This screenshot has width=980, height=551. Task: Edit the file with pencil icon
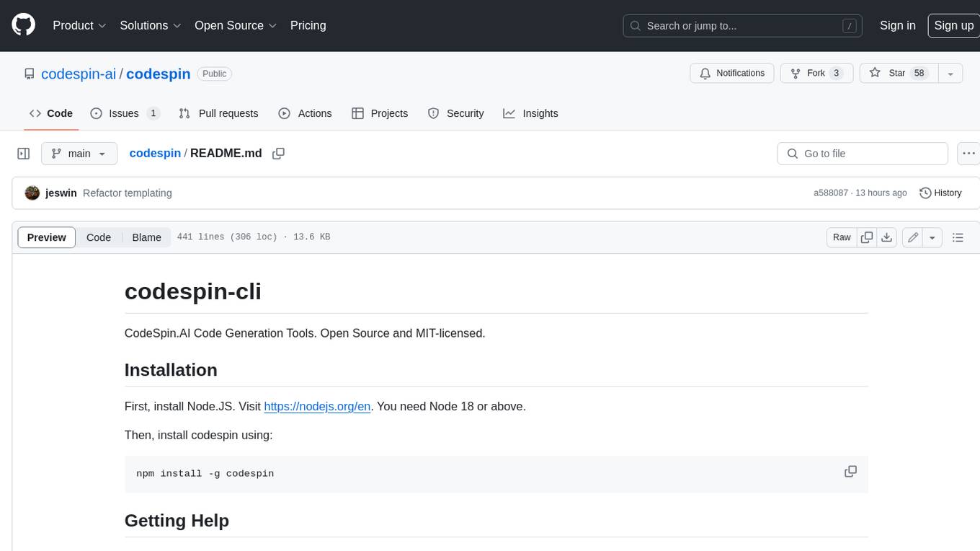(x=913, y=237)
